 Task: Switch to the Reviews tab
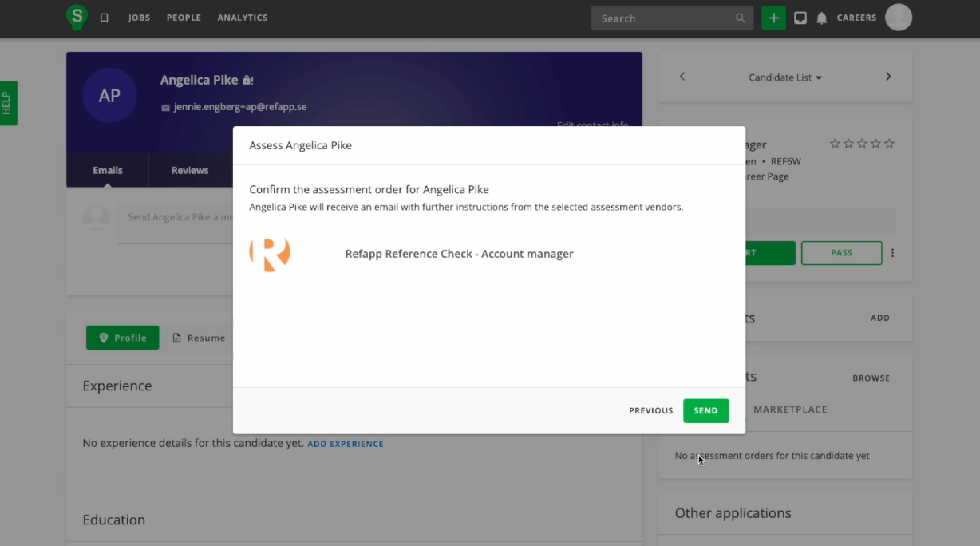(190, 170)
